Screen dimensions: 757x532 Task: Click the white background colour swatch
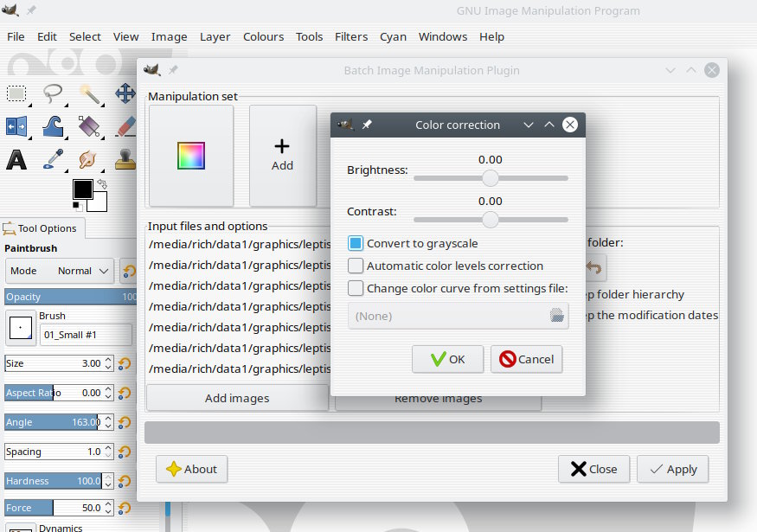[99, 203]
